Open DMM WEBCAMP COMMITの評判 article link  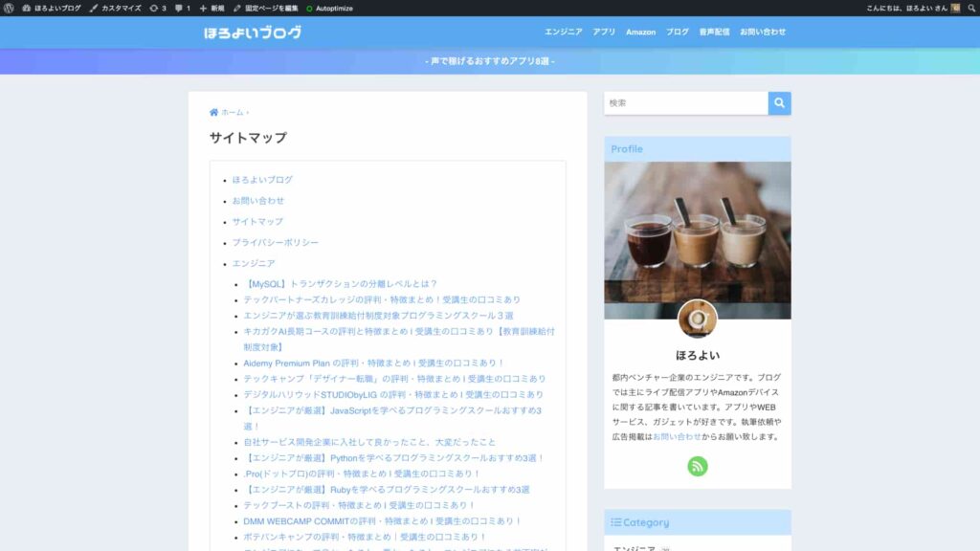click(383, 521)
